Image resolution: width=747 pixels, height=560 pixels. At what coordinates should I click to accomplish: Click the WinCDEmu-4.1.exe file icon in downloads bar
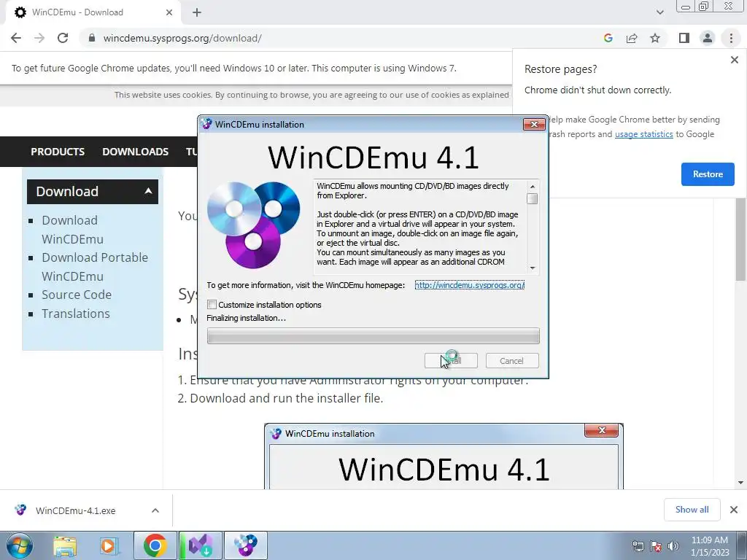[20, 510]
